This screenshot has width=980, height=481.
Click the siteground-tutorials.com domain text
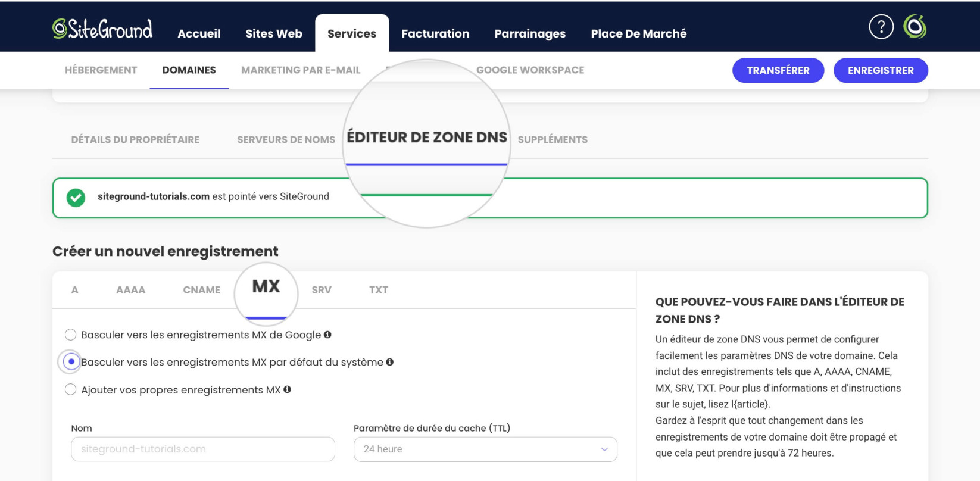(154, 196)
